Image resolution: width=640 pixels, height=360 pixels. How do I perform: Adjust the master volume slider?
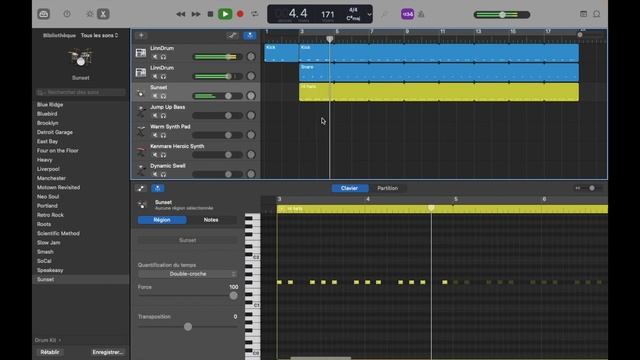click(502, 15)
